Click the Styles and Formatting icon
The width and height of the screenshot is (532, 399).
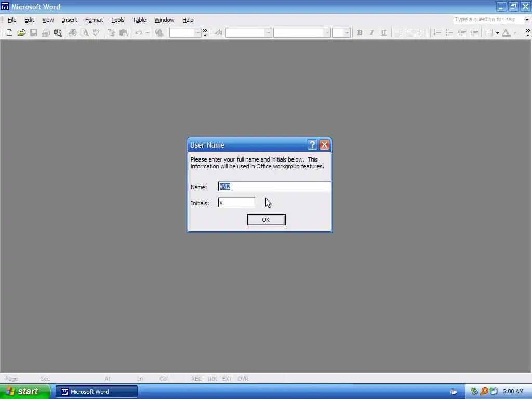219,33
